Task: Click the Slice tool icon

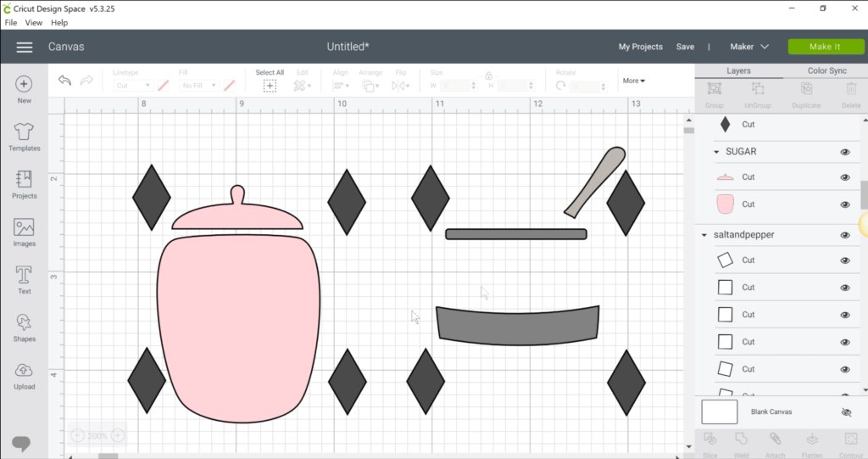Action: [x=710, y=439]
